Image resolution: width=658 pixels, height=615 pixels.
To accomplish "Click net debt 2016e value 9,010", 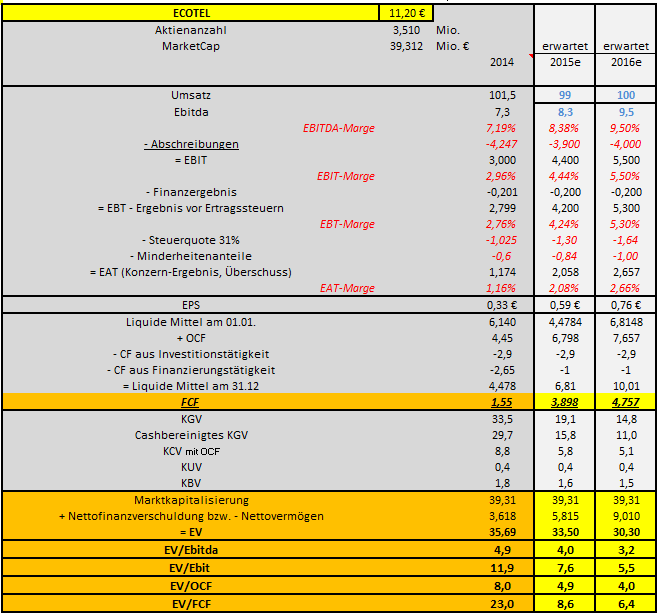I will point(626,516).
